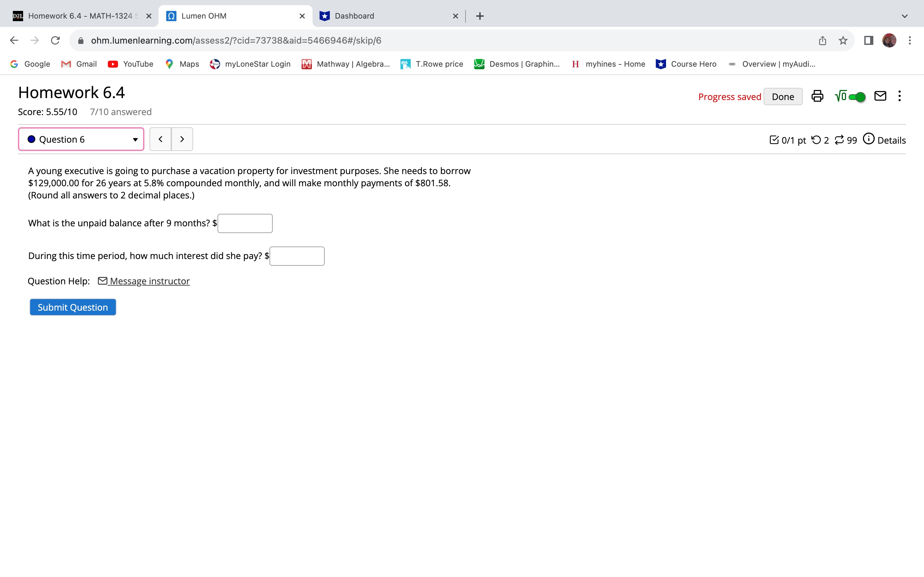Click the share page icon in address bar
Screen dimensions: 924x577
pyautogui.click(x=822, y=40)
